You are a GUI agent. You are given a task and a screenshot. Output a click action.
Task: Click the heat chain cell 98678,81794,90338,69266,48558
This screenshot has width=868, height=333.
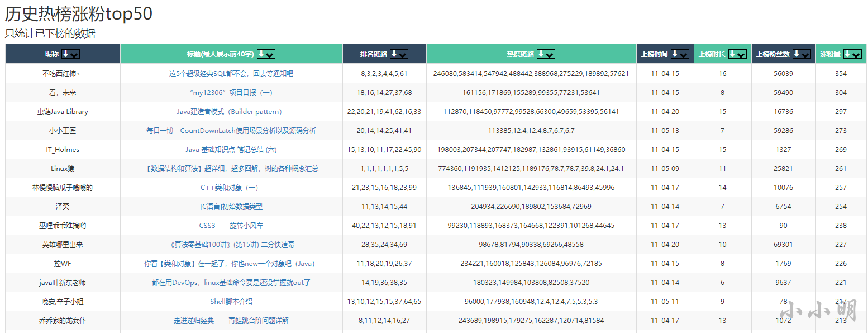pos(531,245)
